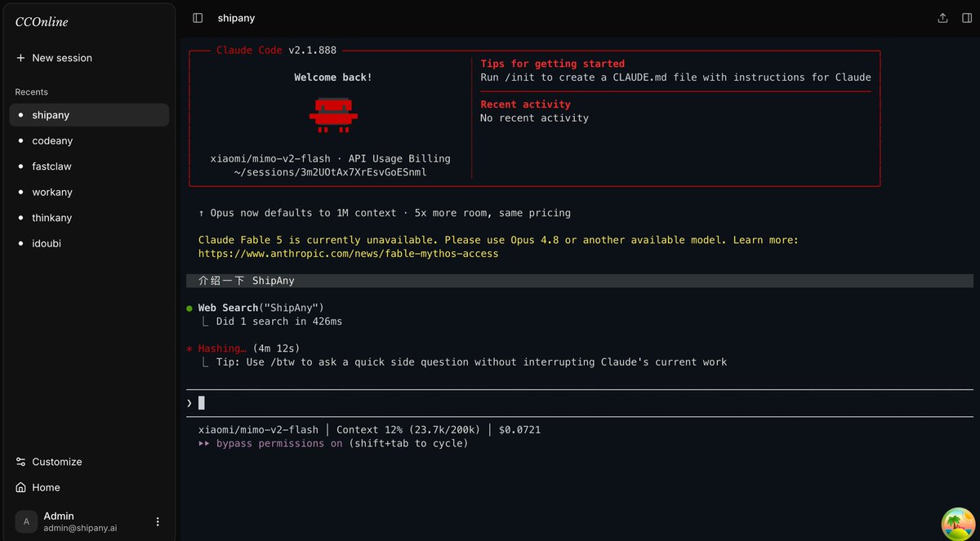Toggle the left sidebar panel icon
The width and height of the screenshot is (980, 541).
(198, 18)
